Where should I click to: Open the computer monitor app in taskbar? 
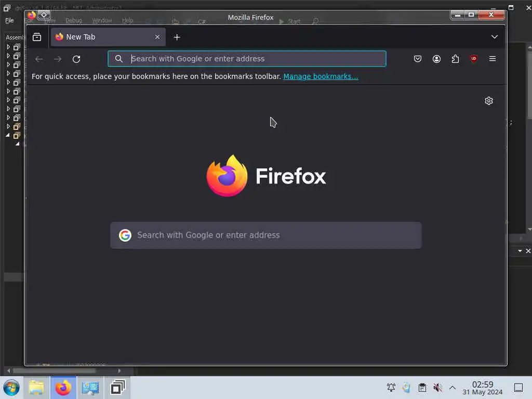click(x=90, y=388)
